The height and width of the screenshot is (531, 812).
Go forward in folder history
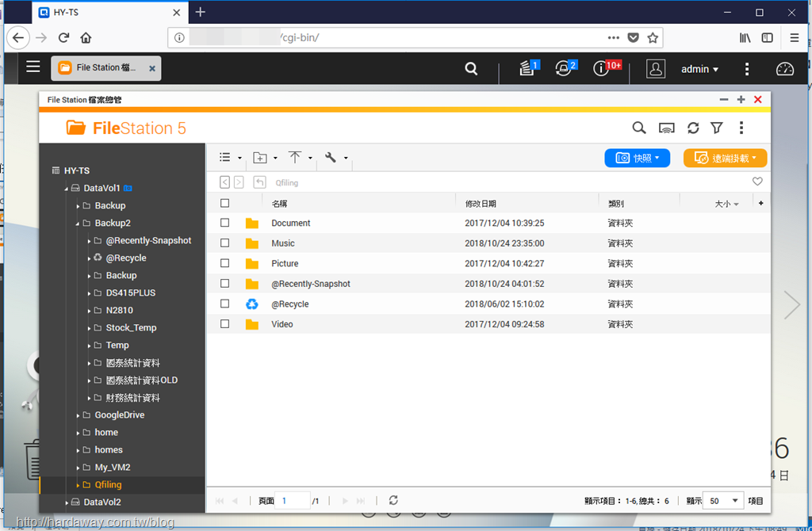tap(239, 182)
